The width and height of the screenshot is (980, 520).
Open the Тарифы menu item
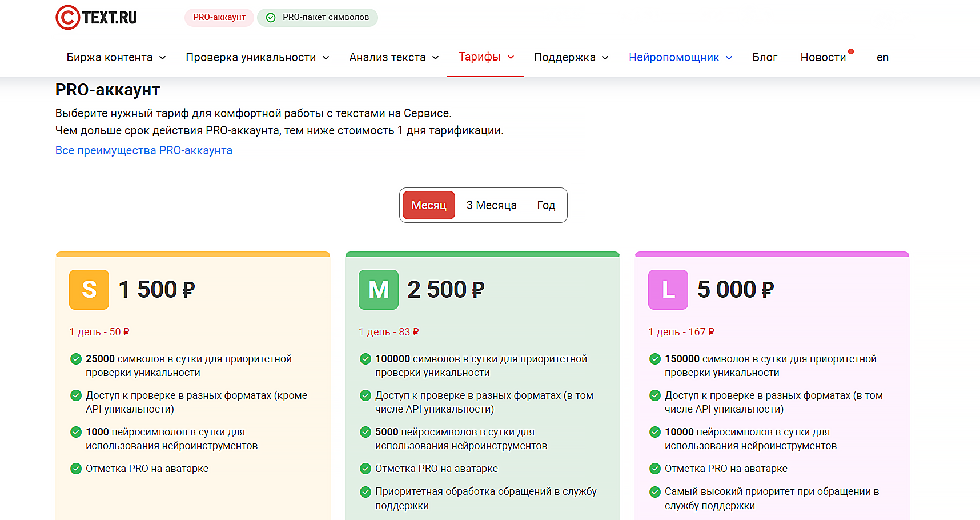coord(480,57)
